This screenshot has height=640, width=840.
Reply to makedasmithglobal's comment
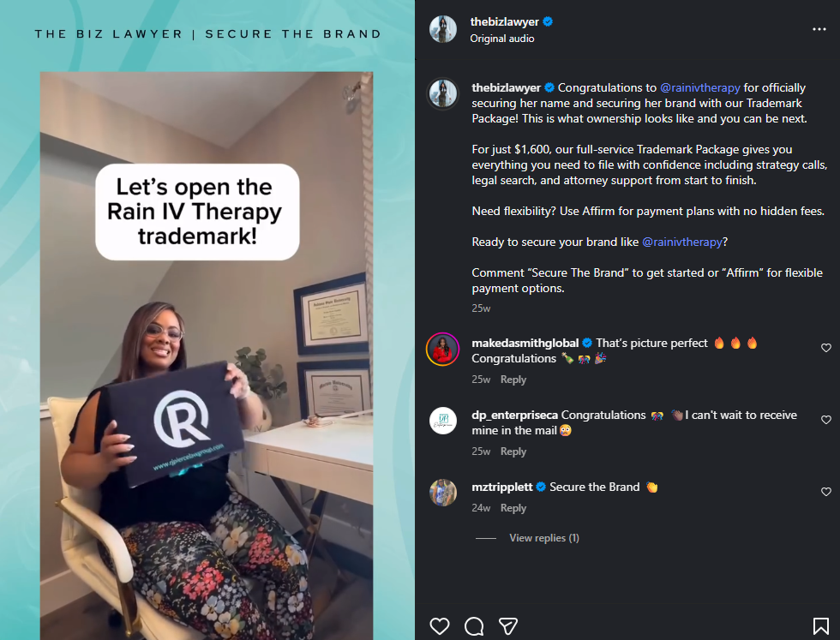[x=513, y=380]
